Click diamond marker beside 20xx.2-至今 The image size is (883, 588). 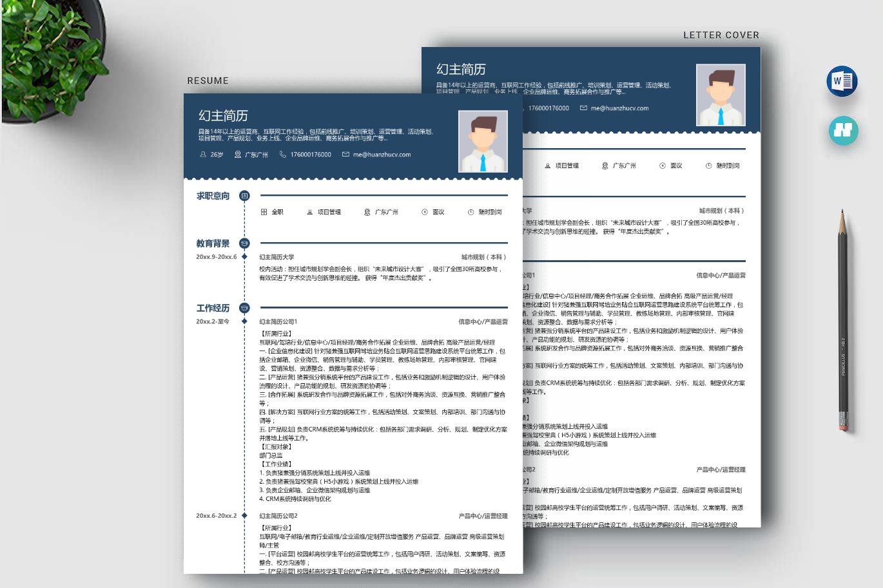244,321
